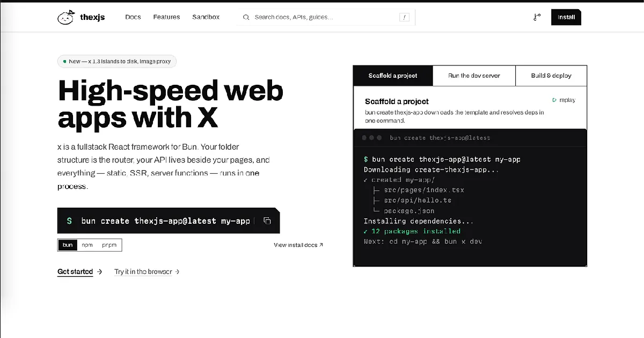Switch to Build & deploy tab
The height and width of the screenshot is (338, 644).
[x=551, y=76]
